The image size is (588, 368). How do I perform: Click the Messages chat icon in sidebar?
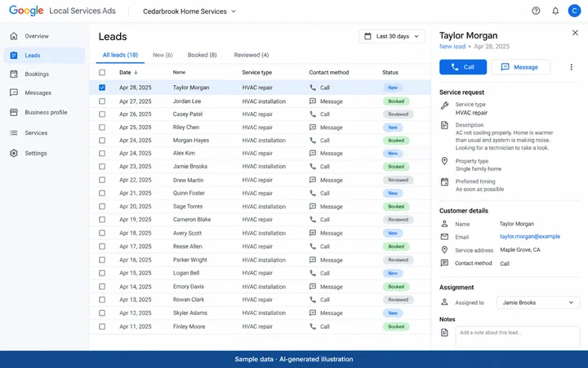coord(14,92)
